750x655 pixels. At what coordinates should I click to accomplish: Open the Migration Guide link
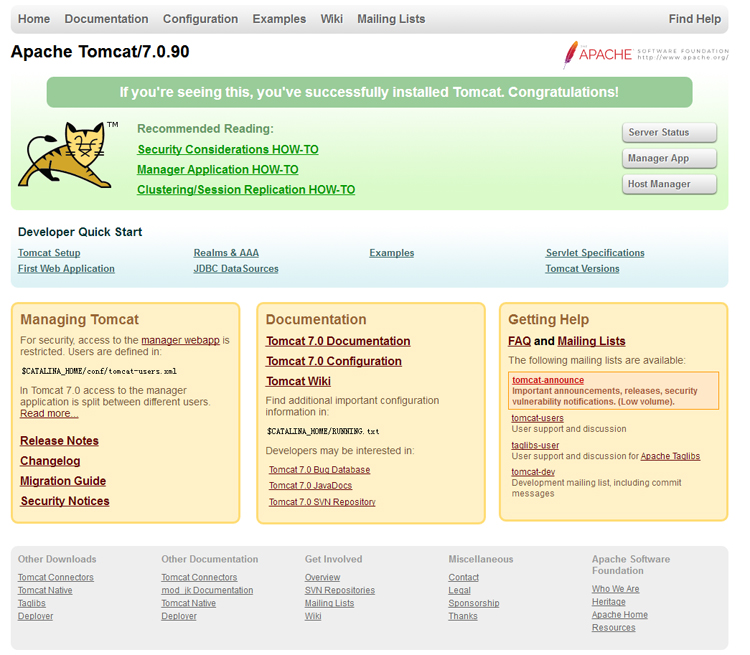click(x=63, y=481)
